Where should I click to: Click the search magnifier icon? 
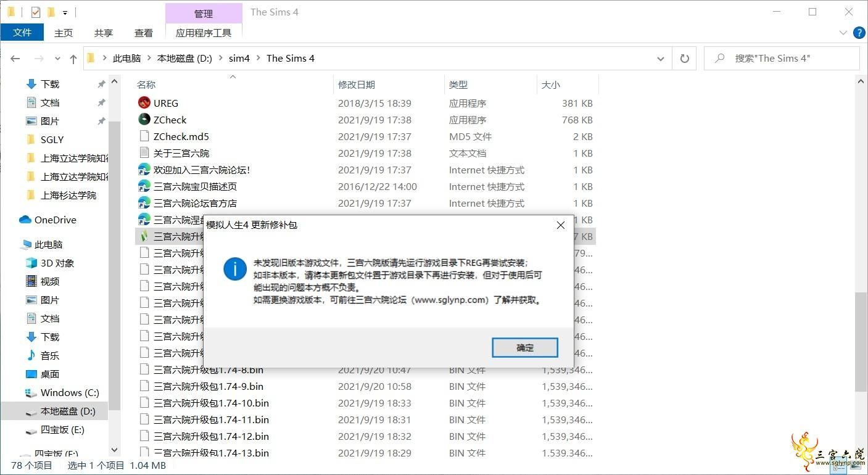click(x=719, y=59)
